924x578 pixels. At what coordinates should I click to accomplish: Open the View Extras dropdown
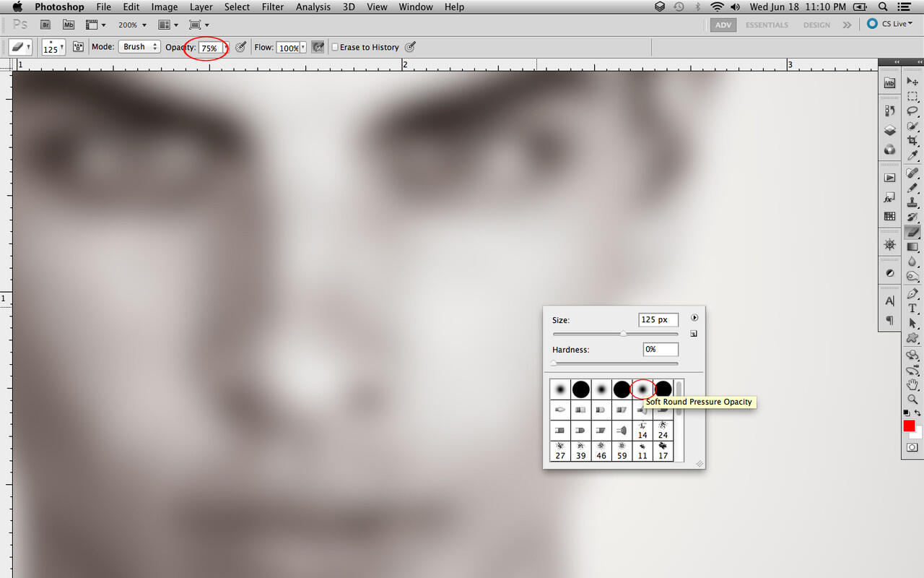point(95,25)
